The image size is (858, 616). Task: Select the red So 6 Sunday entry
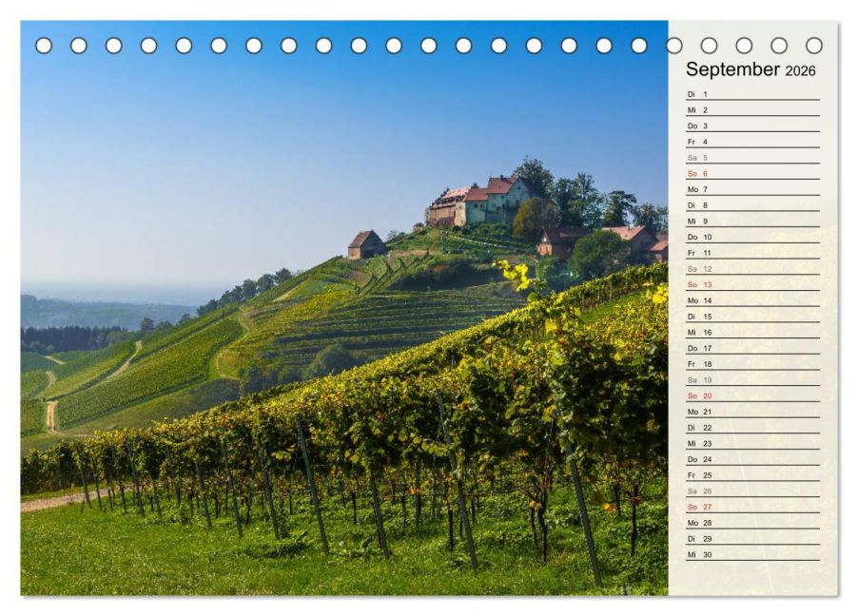(751, 174)
